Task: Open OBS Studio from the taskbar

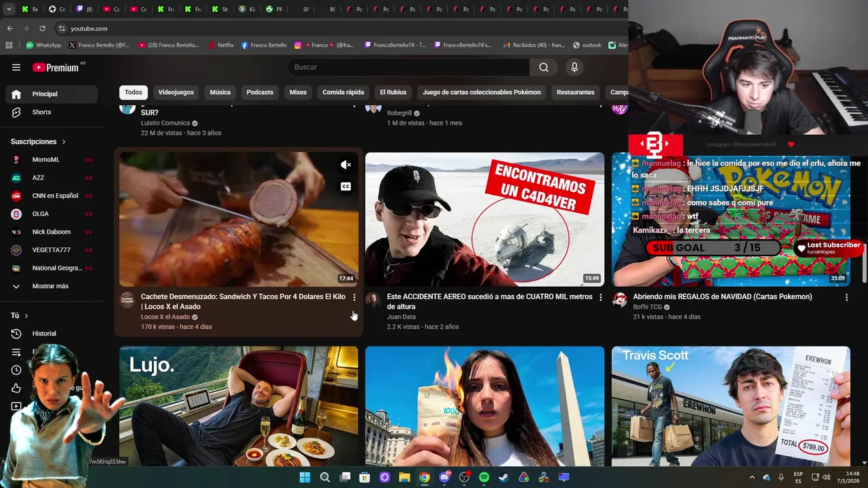Action: [464, 477]
